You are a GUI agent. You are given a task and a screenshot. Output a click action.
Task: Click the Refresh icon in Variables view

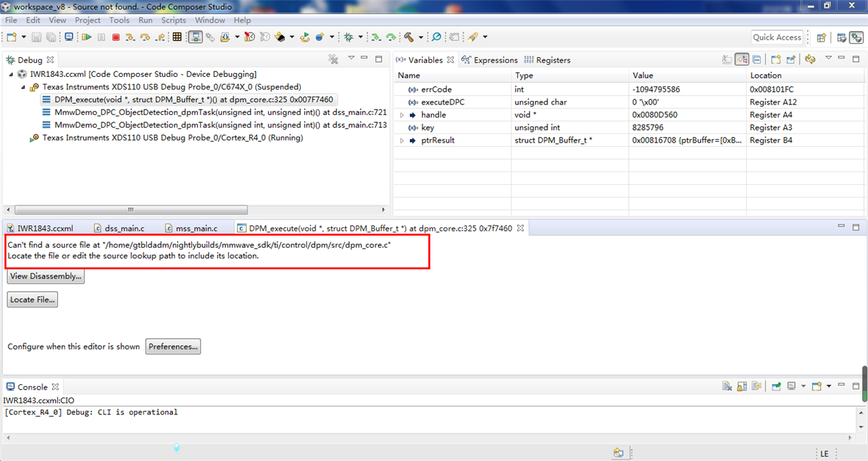pyautogui.click(x=810, y=59)
